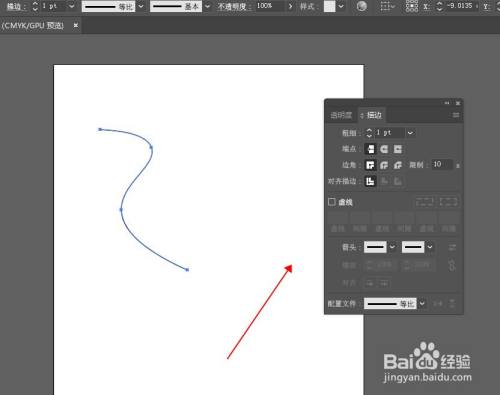Click the X coordinate stepper arrows
500x395 pixels.
[440, 6]
